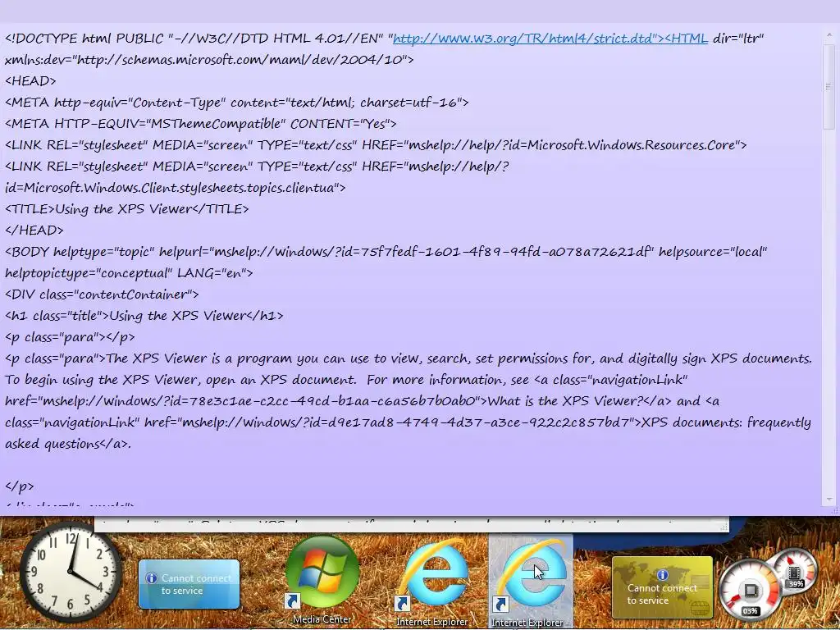Click the yellow Cannot connect to service gadget
This screenshot has width=840, height=630.
click(x=662, y=587)
